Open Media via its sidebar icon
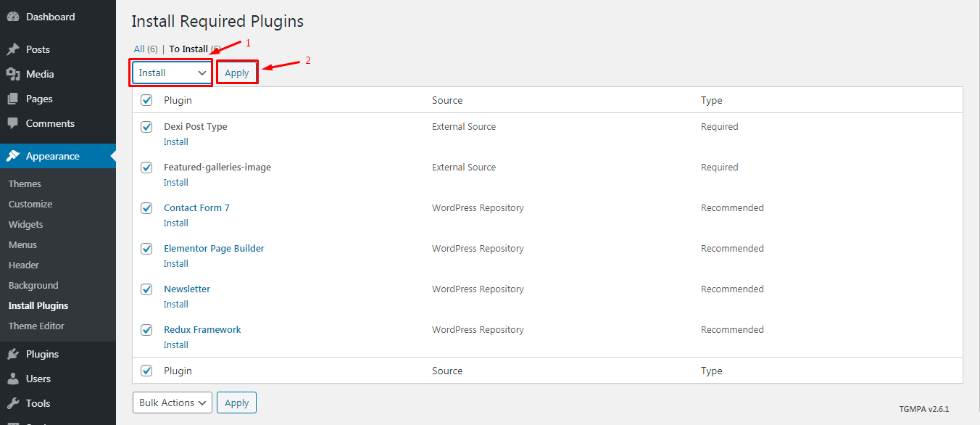This screenshot has width=980, height=425. click(x=13, y=74)
